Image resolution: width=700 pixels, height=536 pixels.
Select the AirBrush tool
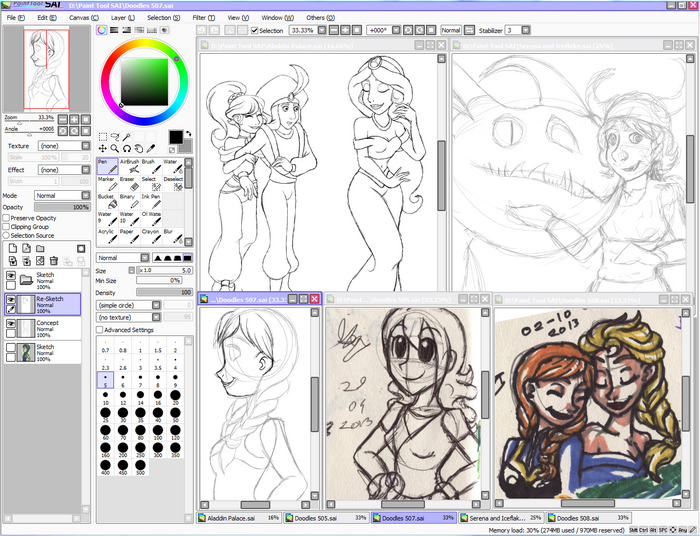tap(129, 166)
